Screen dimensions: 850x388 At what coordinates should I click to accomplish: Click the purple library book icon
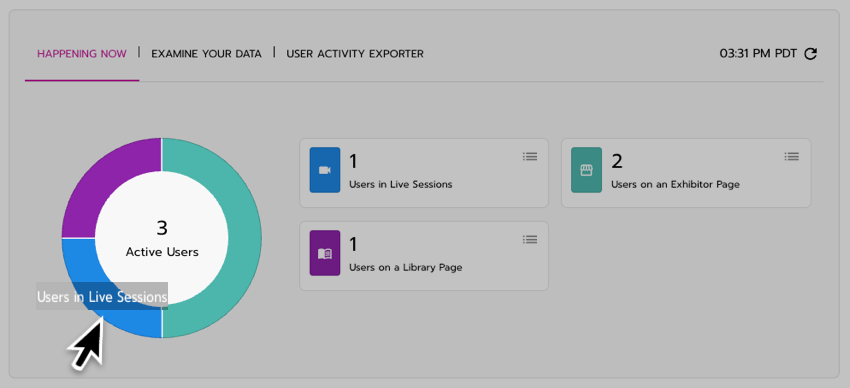point(325,253)
